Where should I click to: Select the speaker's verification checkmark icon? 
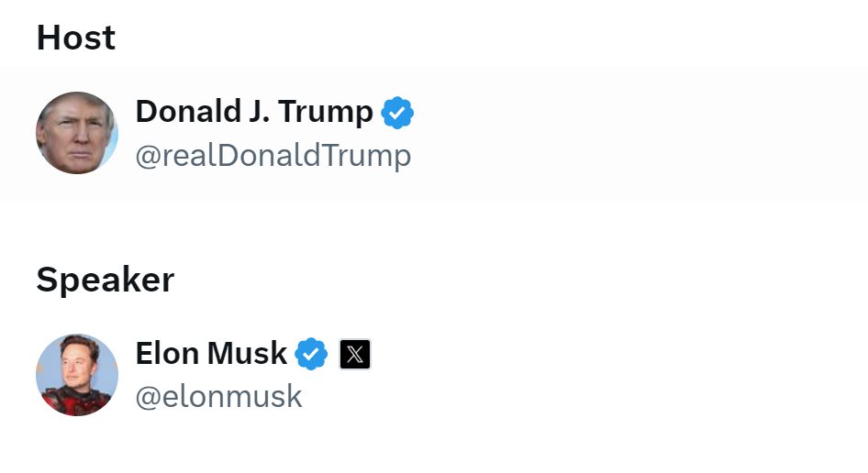click(312, 354)
